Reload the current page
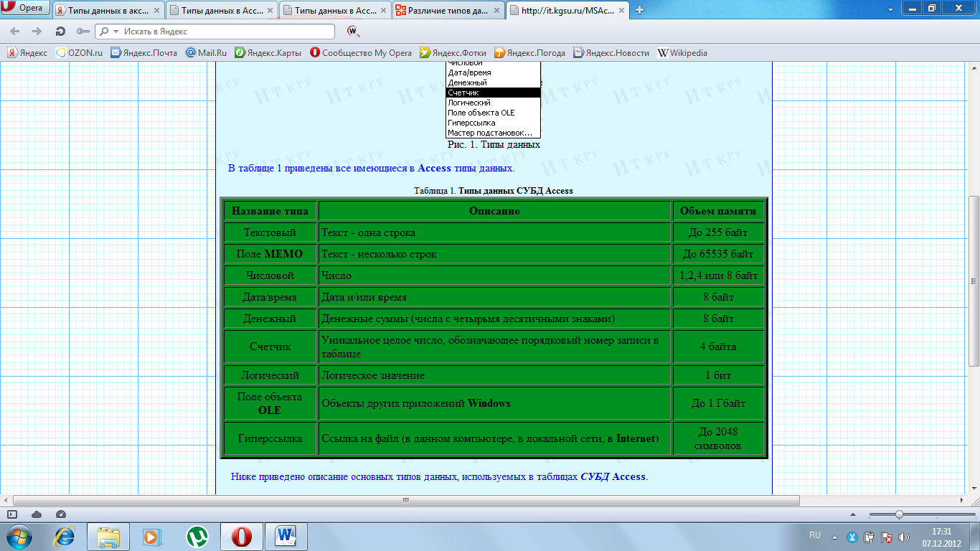980x551 pixels. pyautogui.click(x=60, y=32)
